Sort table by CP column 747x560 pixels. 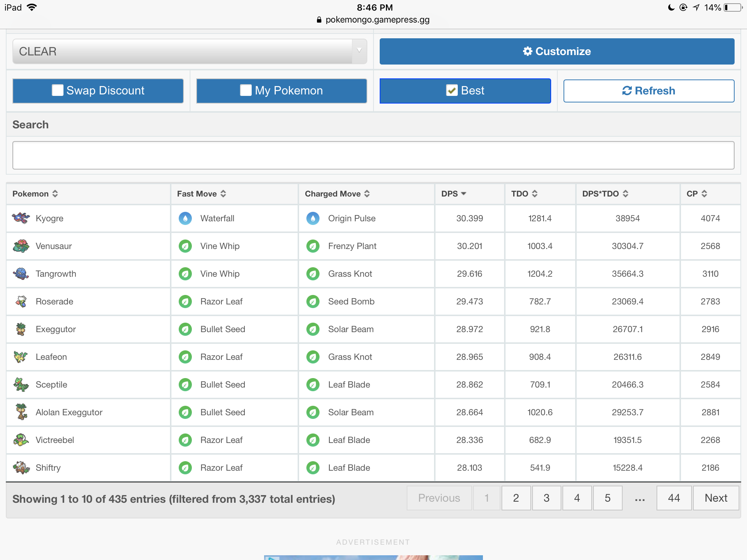(710, 194)
